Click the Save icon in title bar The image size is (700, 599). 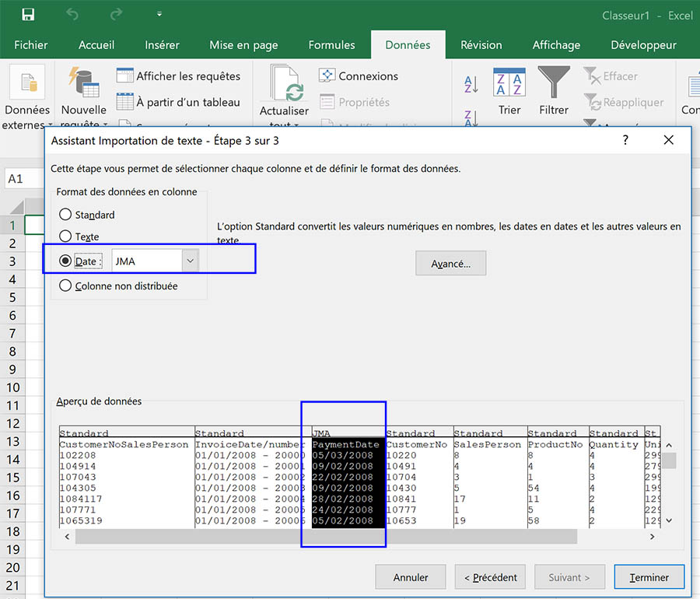tap(28, 15)
